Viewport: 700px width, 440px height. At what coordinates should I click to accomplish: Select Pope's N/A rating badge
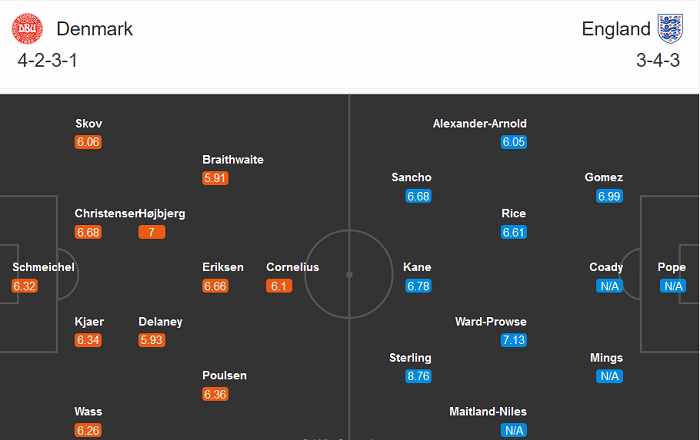click(672, 286)
